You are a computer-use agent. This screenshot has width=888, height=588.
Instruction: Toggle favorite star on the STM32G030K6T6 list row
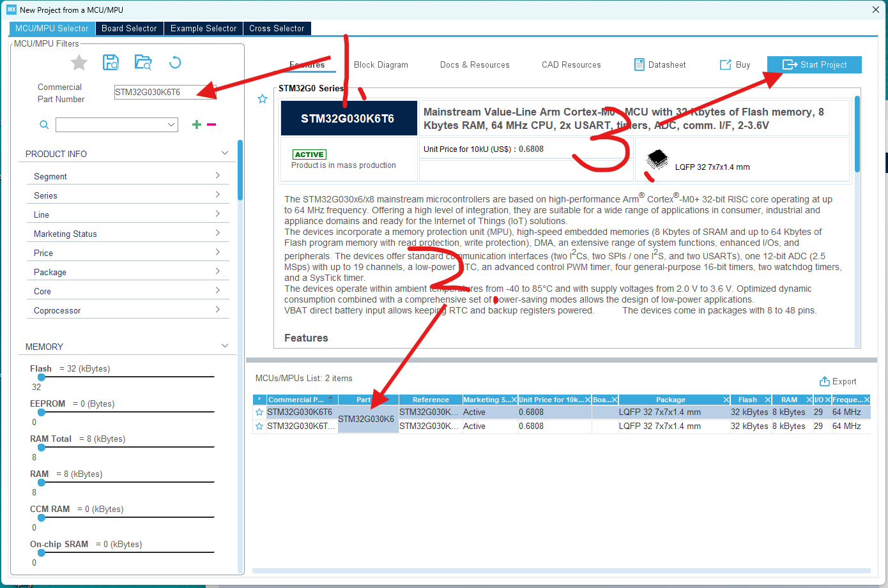(x=259, y=412)
